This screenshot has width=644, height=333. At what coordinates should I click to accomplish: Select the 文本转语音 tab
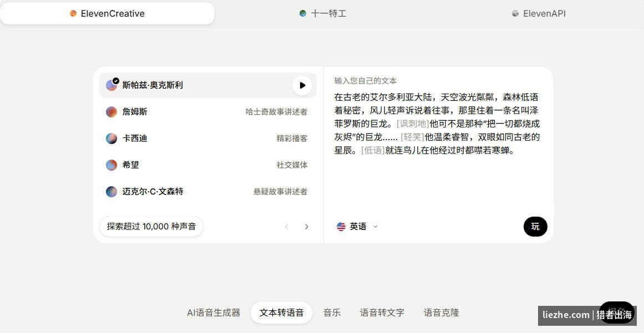point(281,313)
